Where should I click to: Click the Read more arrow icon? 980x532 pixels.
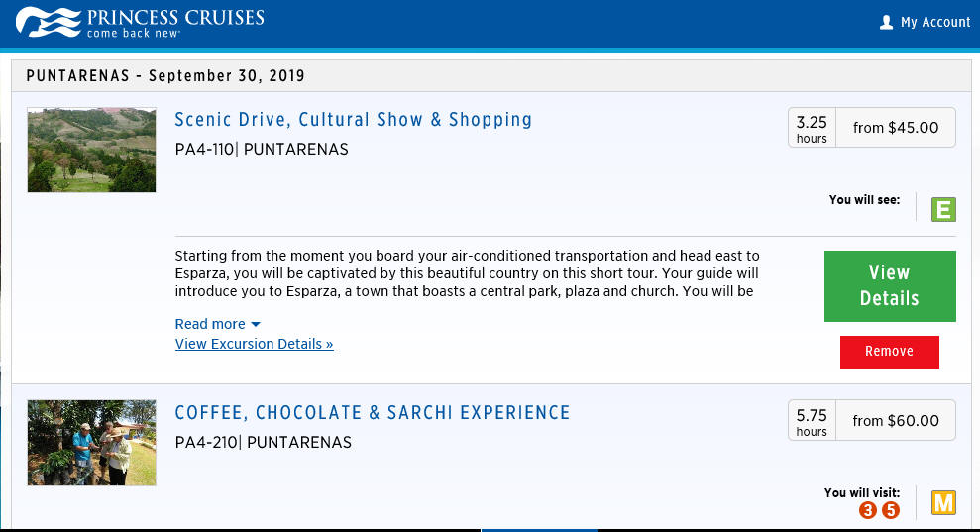click(256, 325)
